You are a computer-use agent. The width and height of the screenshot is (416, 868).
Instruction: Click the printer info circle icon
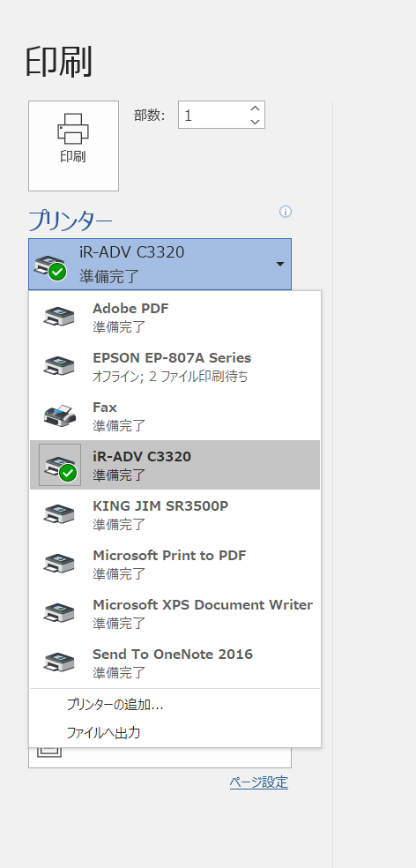[286, 212]
